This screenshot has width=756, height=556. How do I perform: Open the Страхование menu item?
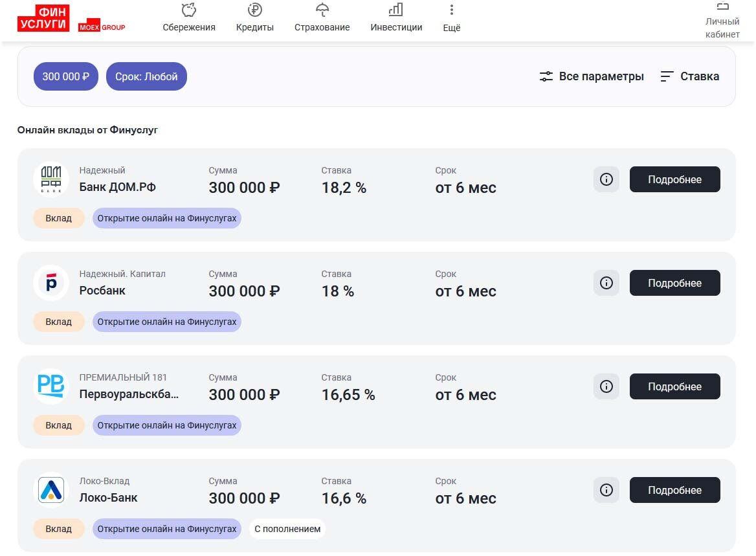(x=322, y=27)
